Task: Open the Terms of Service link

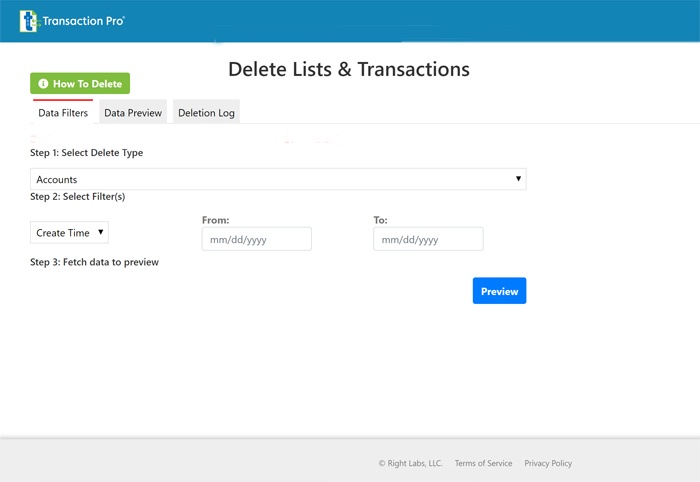Action: pos(483,463)
